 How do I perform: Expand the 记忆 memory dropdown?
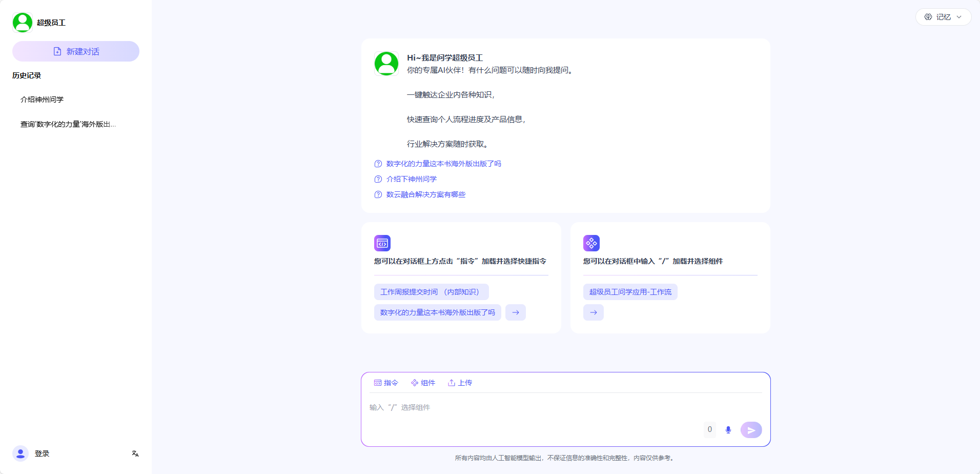tap(943, 17)
